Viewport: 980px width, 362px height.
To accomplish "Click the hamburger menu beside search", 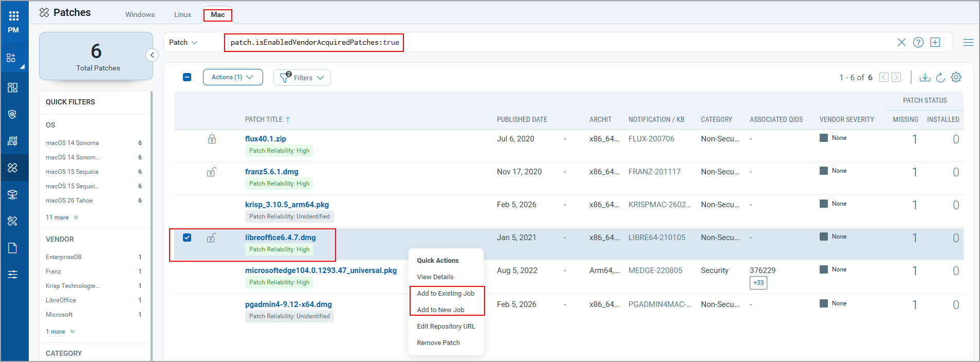I will coord(968,42).
